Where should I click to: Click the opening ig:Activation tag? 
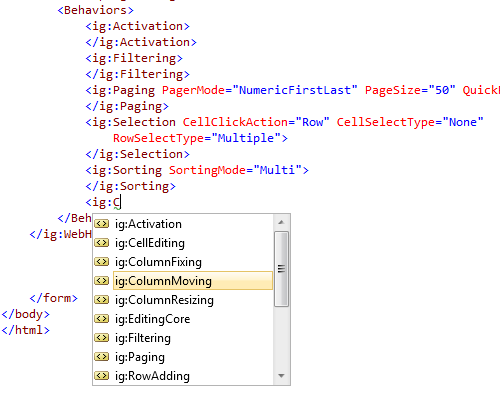coord(137,26)
